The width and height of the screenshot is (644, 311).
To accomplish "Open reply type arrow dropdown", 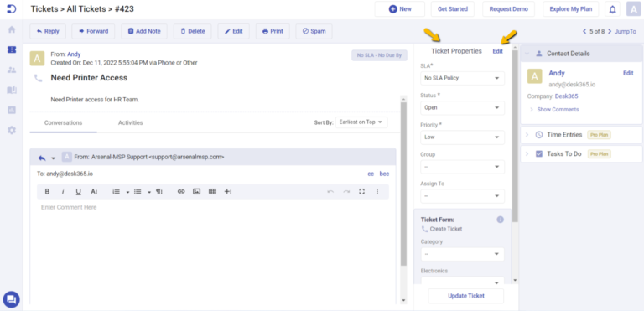I will 53,158.
